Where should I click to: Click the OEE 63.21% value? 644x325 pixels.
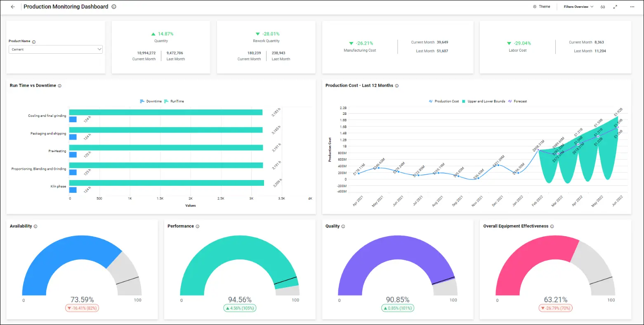click(x=556, y=300)
